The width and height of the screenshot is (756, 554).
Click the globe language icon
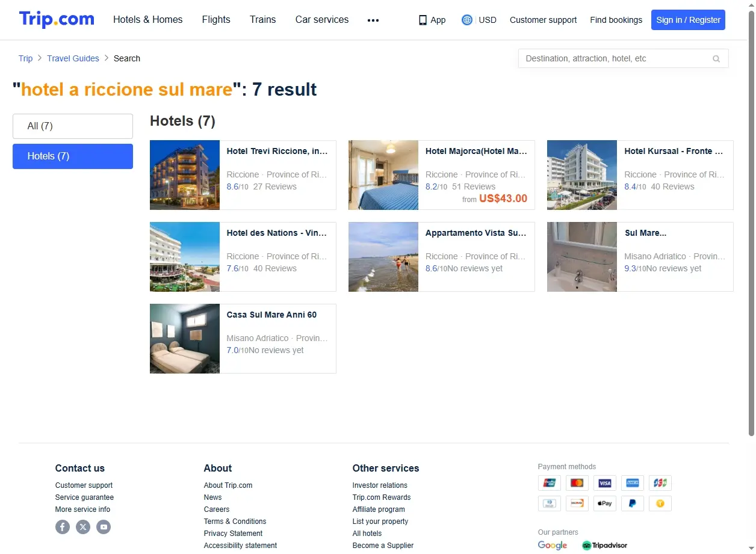click(466, 20)
